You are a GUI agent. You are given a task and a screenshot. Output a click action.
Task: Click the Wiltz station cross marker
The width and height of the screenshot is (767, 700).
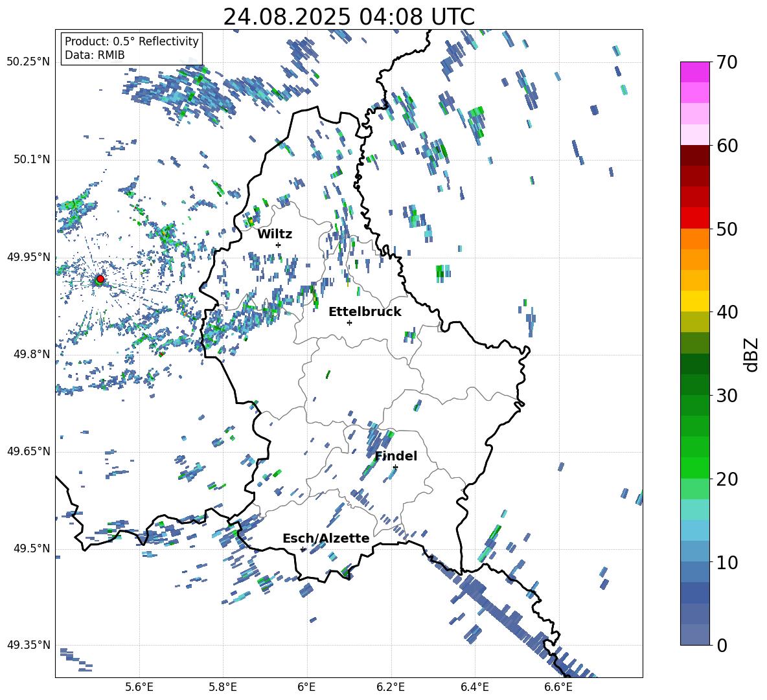278,245
